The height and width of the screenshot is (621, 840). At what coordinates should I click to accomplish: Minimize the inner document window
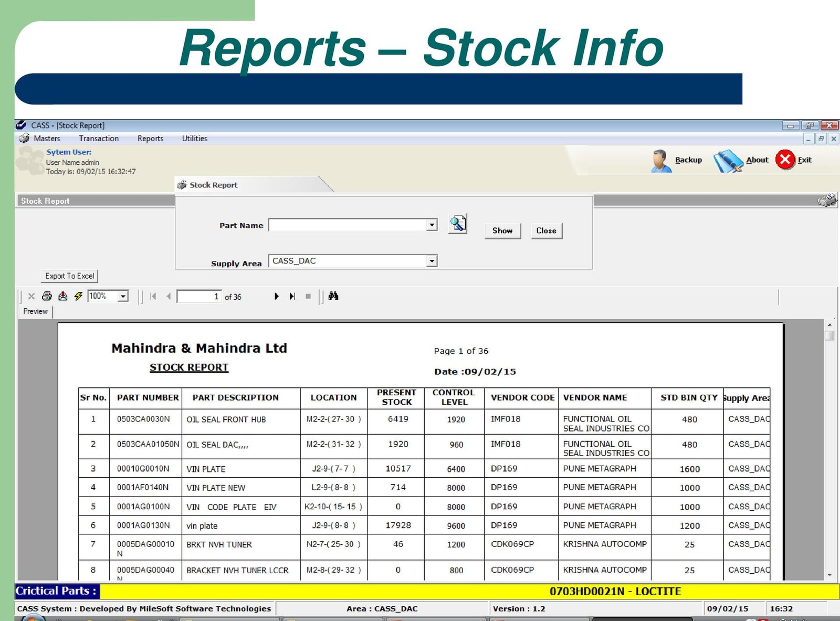[808, 139]
